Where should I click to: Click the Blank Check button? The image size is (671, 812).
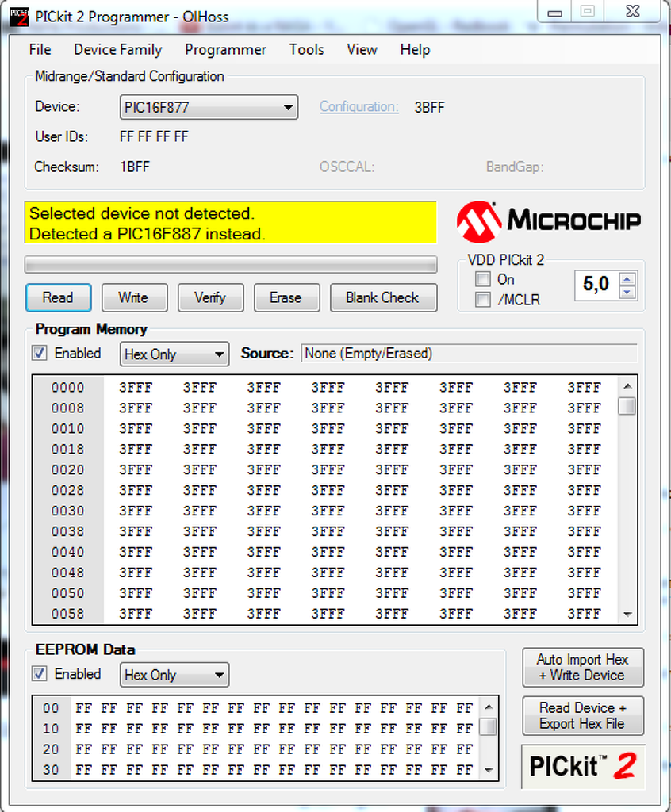tap(383, 298)
